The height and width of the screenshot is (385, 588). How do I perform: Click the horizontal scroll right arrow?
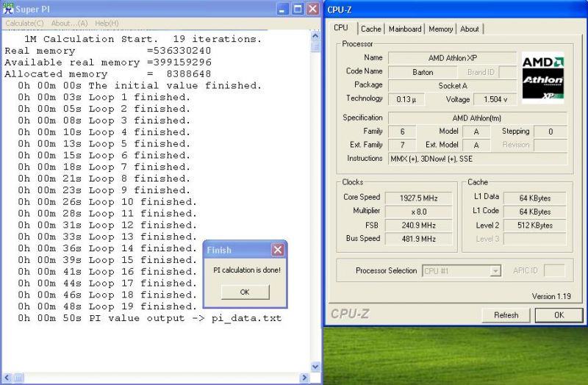304,378
